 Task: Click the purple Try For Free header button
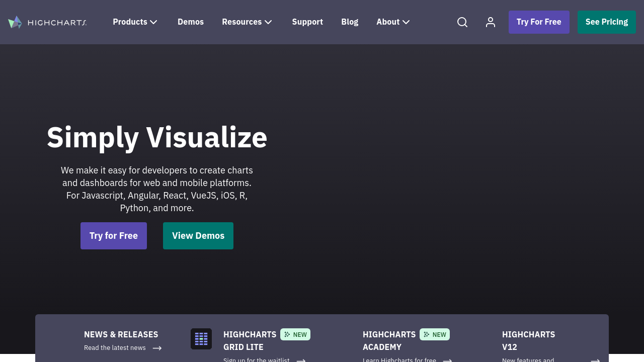[539, 22]
